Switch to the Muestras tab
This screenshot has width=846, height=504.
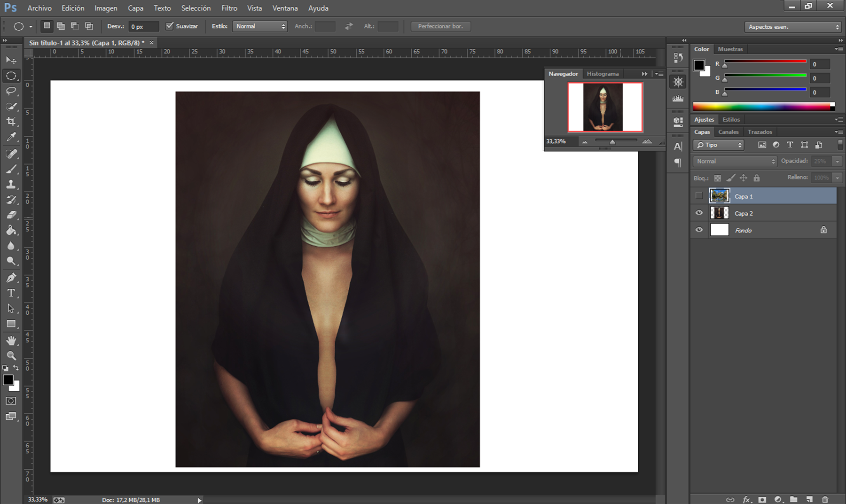pyautogui.click(x=730, y=49)
